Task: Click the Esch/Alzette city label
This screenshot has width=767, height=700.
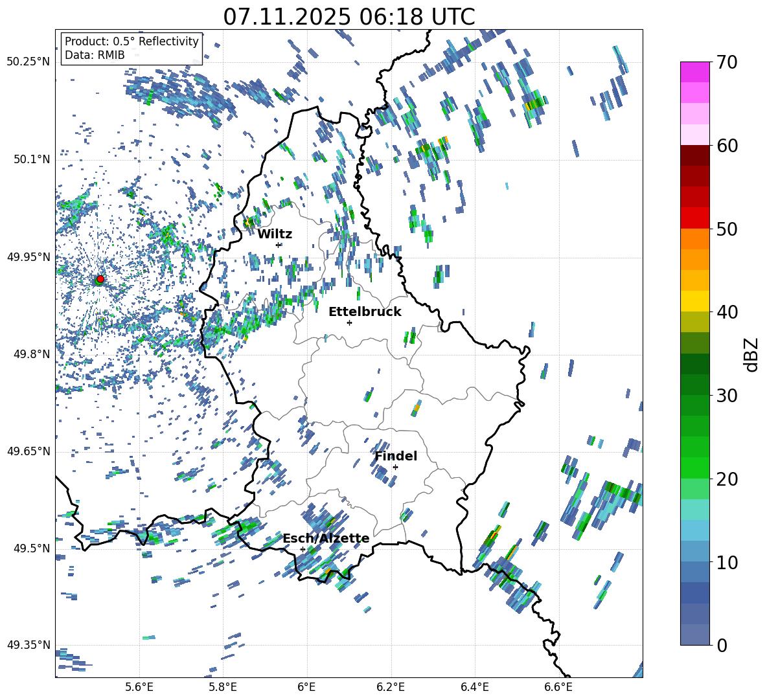Action: click(x=326, y=538)
